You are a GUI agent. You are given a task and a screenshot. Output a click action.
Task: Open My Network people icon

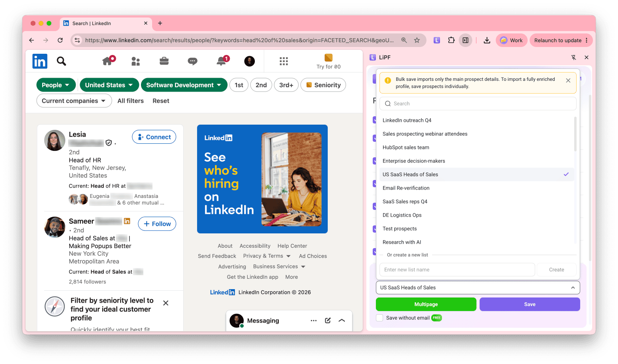(x=135, y=61)
